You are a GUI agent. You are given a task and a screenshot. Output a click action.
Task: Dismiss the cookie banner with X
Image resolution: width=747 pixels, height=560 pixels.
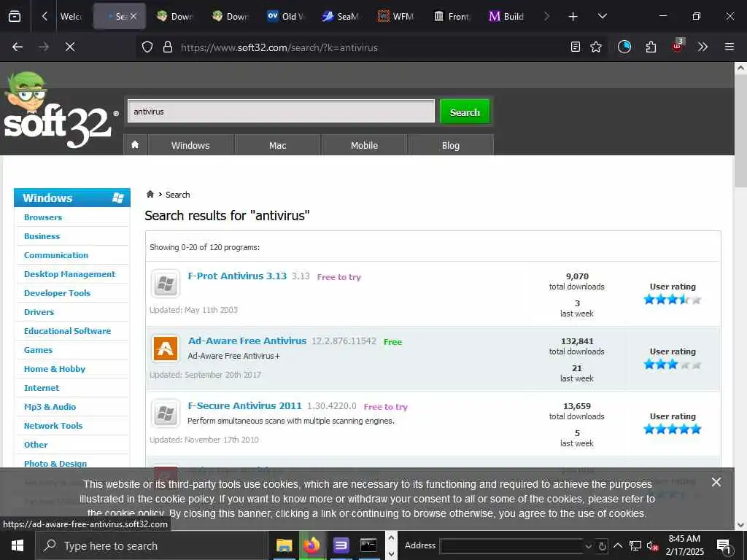click(716, 482)
